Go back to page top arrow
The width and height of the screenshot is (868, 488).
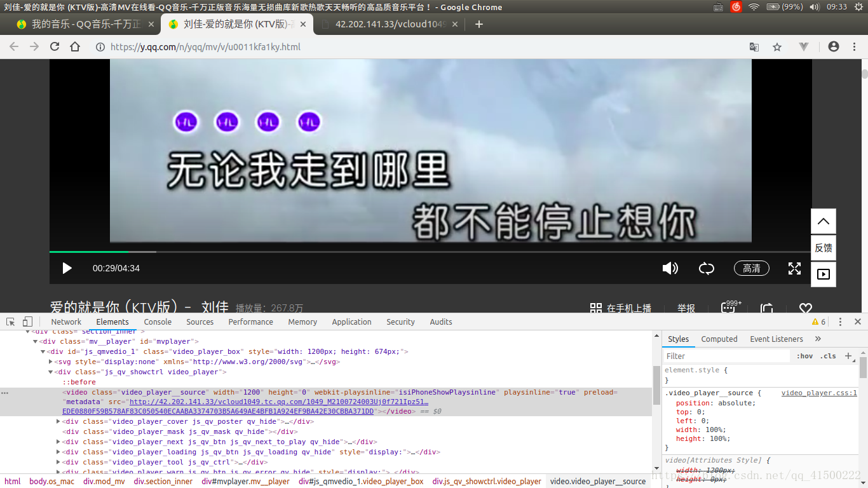point(824,221)
